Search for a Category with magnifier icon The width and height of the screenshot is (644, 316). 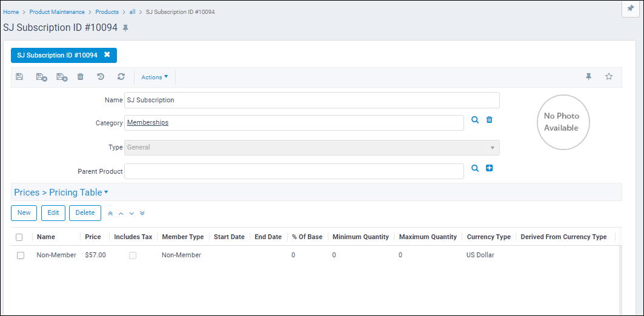coord(476,120)
